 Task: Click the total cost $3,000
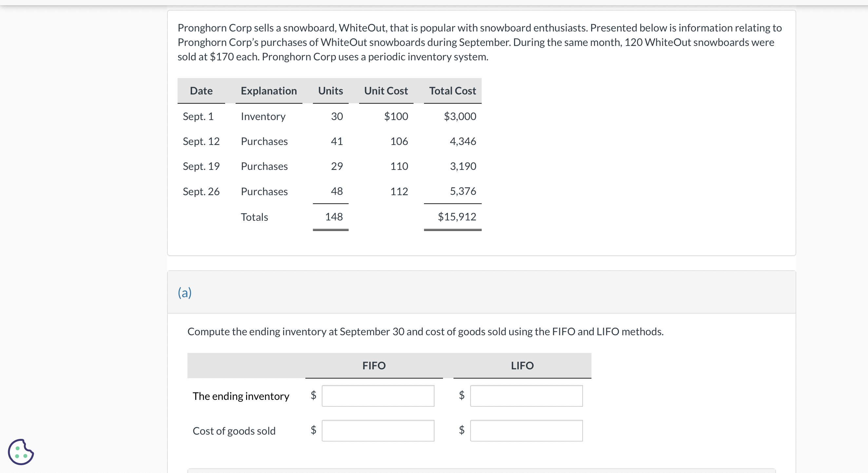pos(460,116)
